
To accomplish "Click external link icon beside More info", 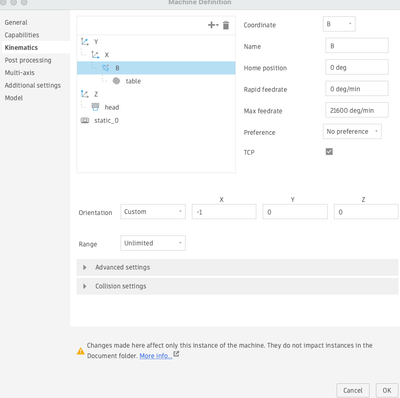I will pos(176,354).
